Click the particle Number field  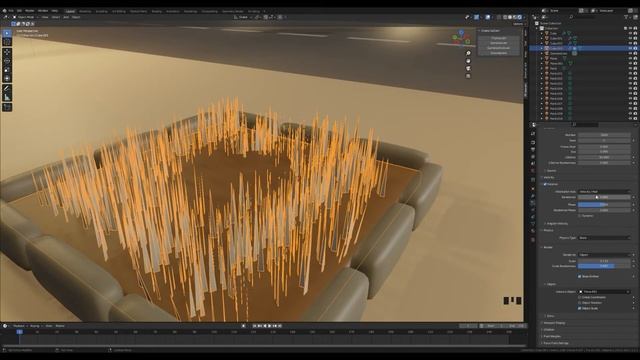(604, 135)
